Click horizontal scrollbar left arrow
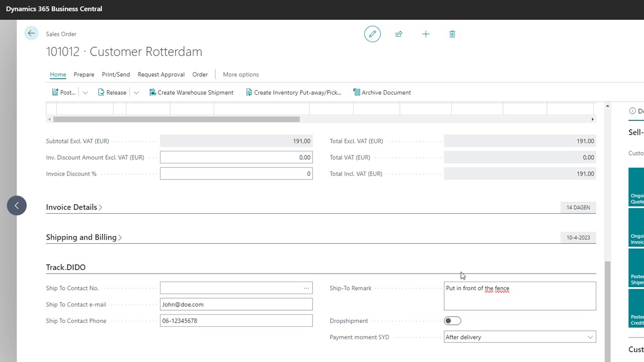This screenshot has width=644, height=362. point(49,119)
